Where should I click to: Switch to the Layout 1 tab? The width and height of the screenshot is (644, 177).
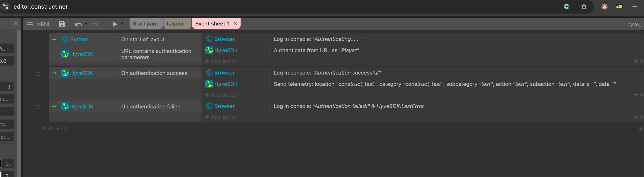tap(177, 24)
